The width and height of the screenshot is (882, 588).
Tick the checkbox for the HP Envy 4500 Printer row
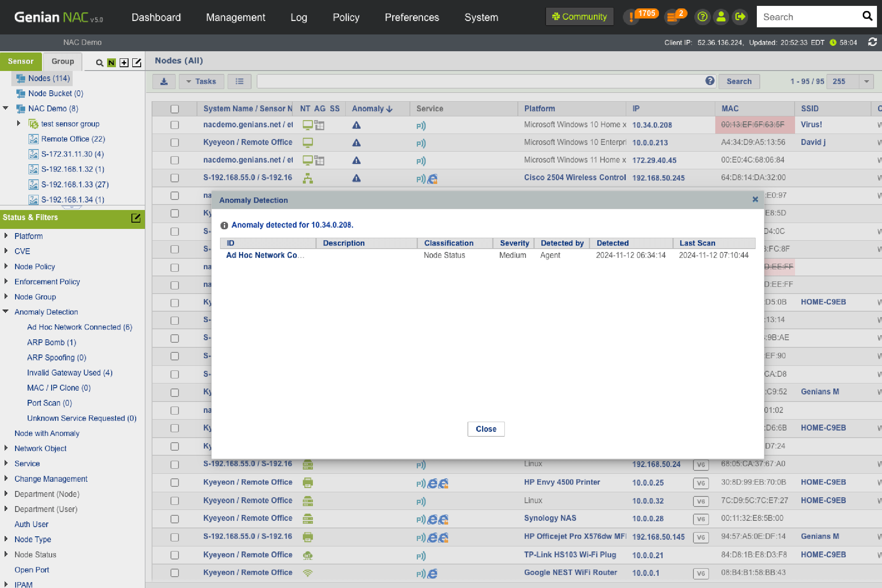[175, 483]
